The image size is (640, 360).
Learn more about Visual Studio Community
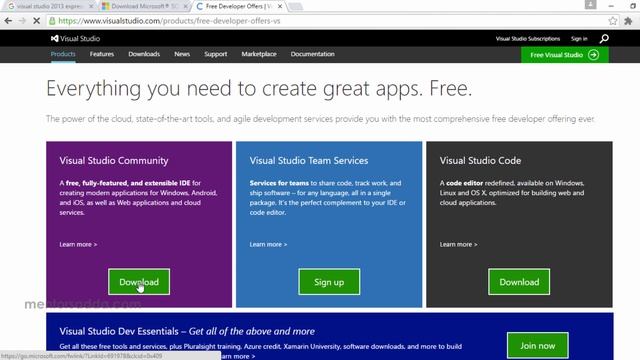(x=78, y=244)
